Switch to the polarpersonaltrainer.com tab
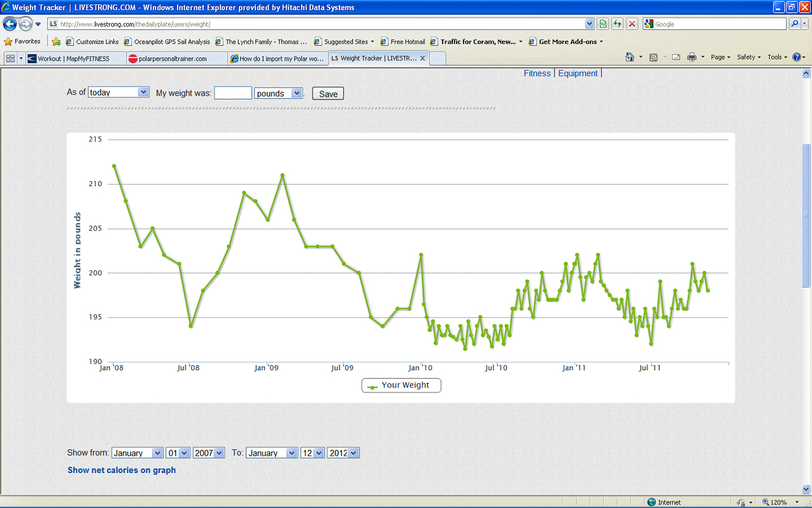The image size is (812, 508). (176, 59)
